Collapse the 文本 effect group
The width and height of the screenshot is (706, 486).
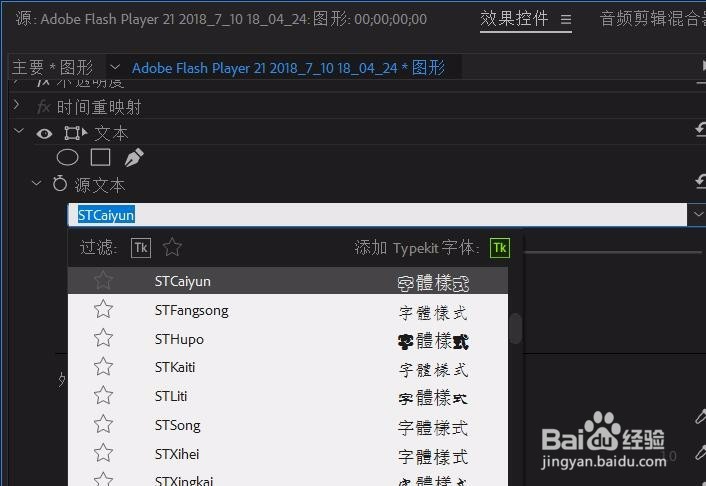[x=19, y=132]
